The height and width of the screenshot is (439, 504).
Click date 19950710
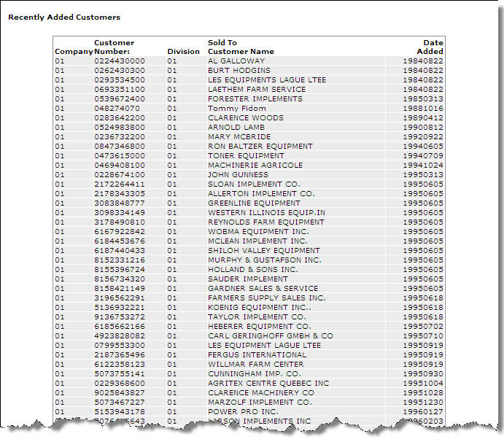[x=423, y=336]
